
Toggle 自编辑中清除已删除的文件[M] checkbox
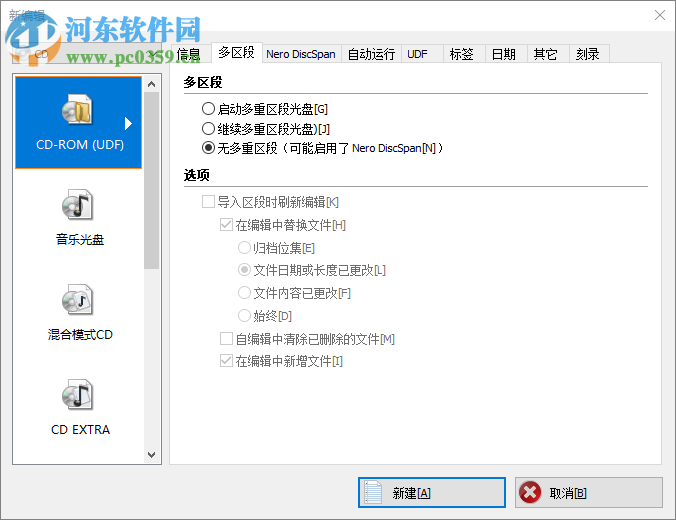tap(226, 338)
